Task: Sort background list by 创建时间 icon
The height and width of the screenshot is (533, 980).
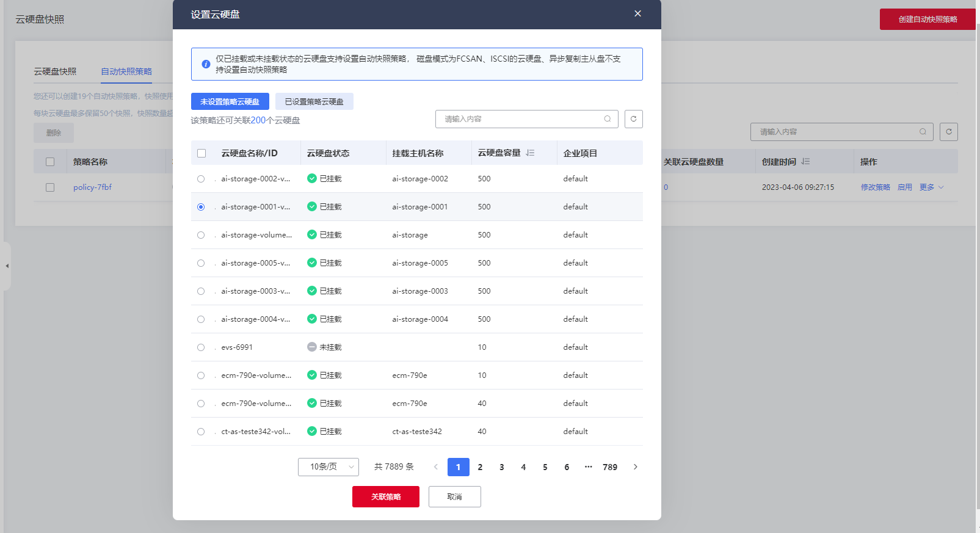Action: (x=805, y=162)
